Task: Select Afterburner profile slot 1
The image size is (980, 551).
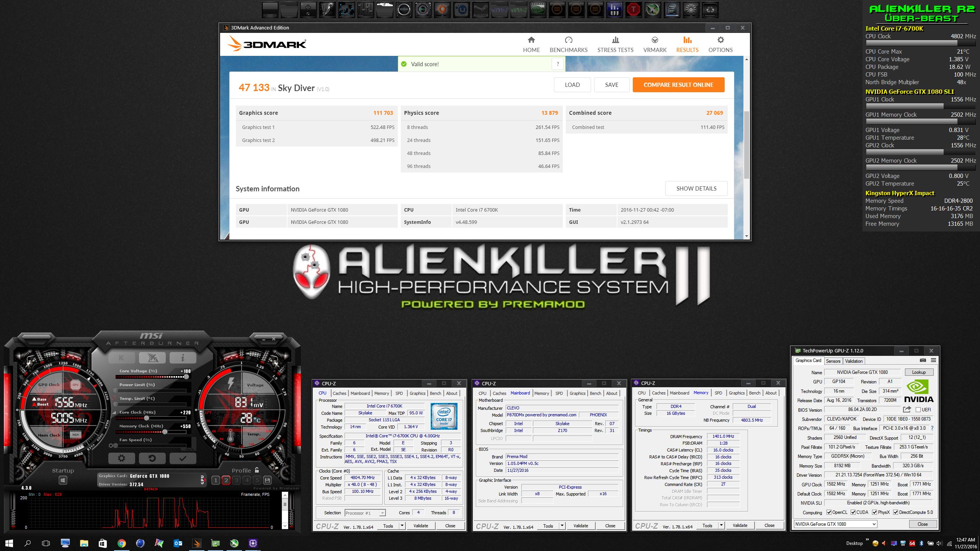Action: [x=216, y=480]
